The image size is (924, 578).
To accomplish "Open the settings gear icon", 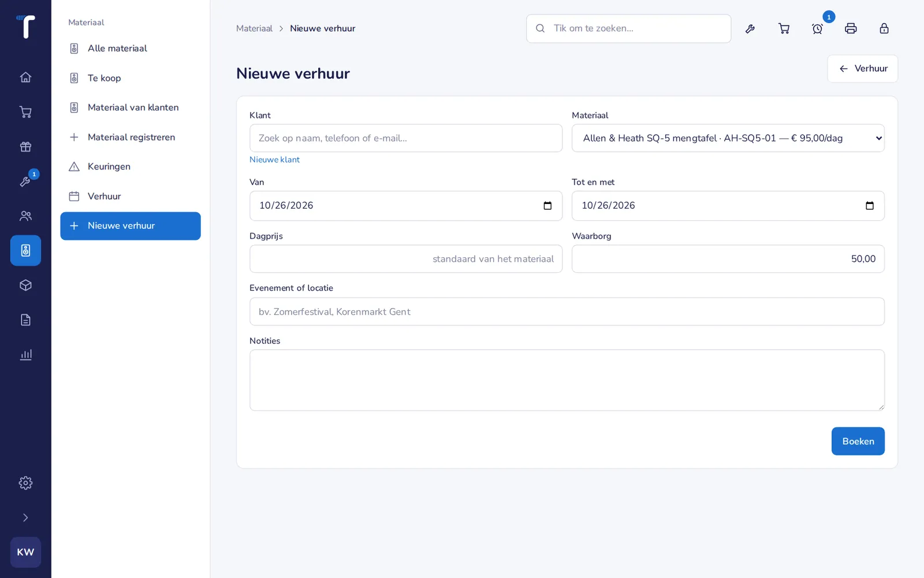I will (25, 483).
